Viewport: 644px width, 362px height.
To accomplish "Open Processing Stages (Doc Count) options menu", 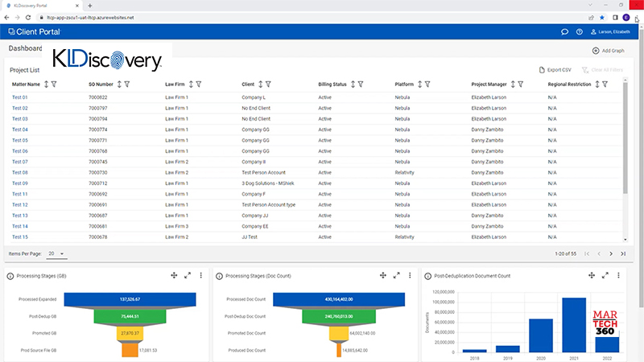I will (410, 275).
